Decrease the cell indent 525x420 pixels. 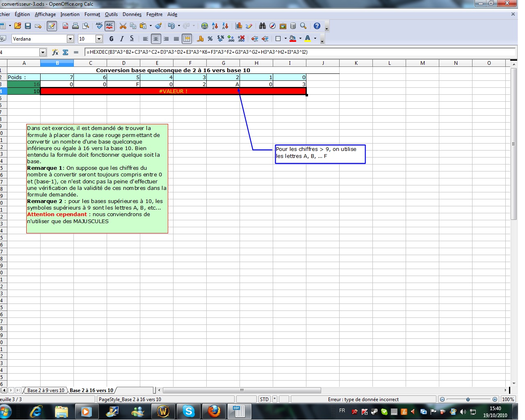point(255,39)
